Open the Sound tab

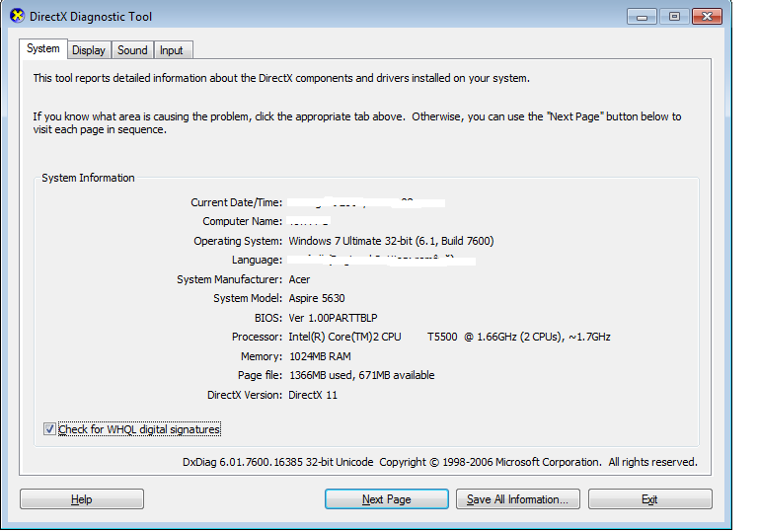click(132, 50)
